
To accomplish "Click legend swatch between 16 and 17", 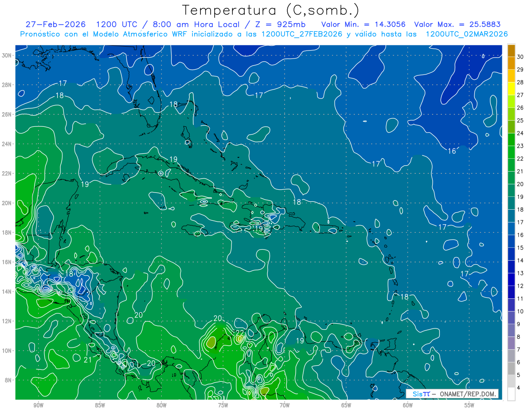I will [x=511, y=229].
